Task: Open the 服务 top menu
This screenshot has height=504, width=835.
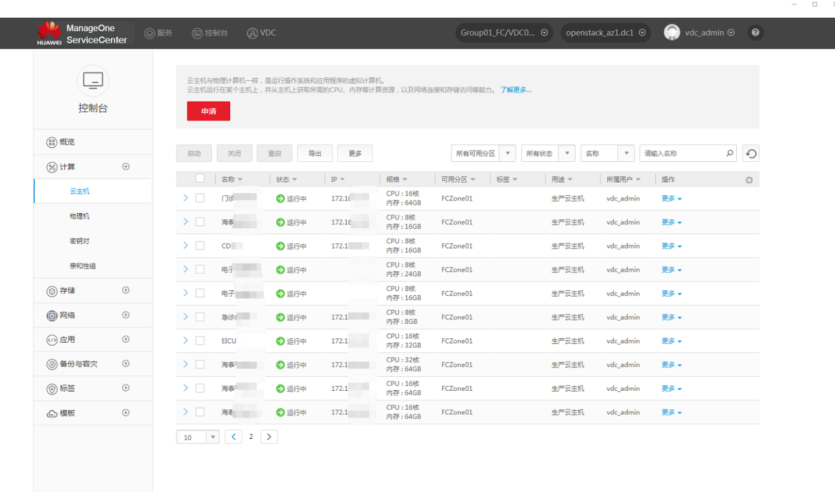Action: click(158, 33)
